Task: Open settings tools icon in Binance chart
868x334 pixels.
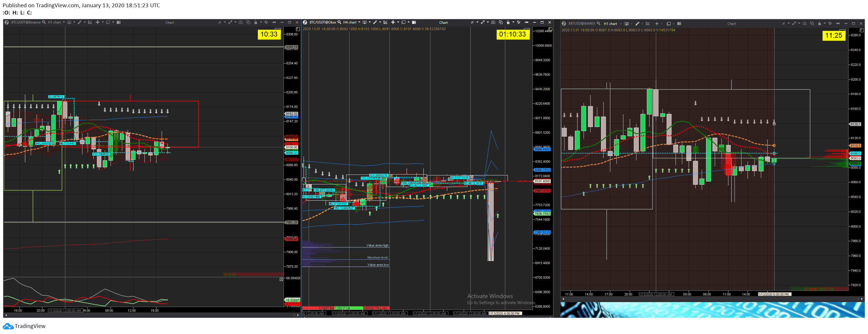Action: click(x=266, y=22)
